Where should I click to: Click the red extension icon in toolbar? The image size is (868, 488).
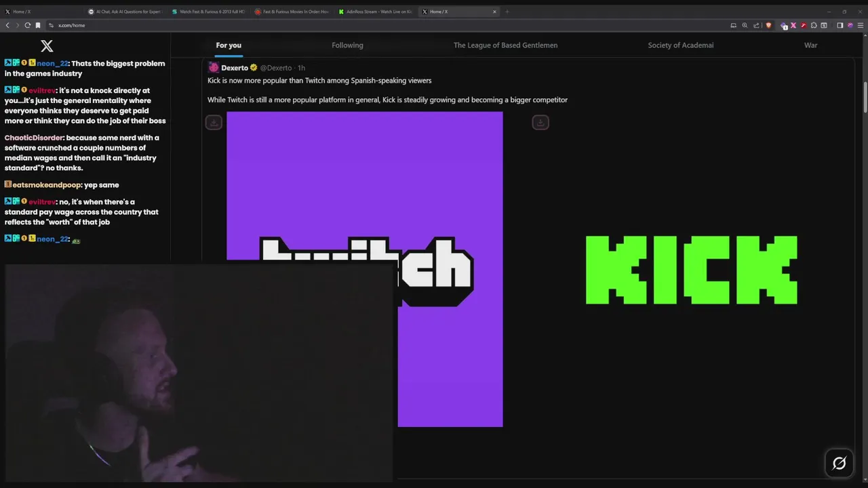click(804, 25)
